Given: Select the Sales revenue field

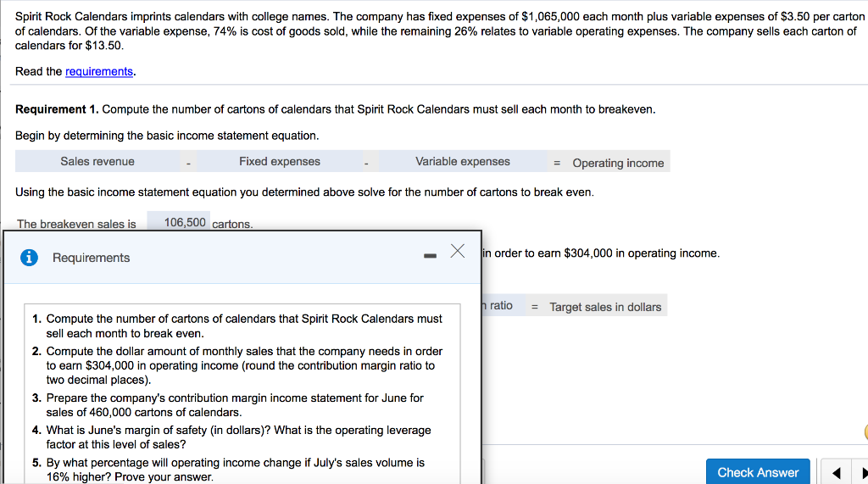Looking at the screenshot, I should 97,161.
